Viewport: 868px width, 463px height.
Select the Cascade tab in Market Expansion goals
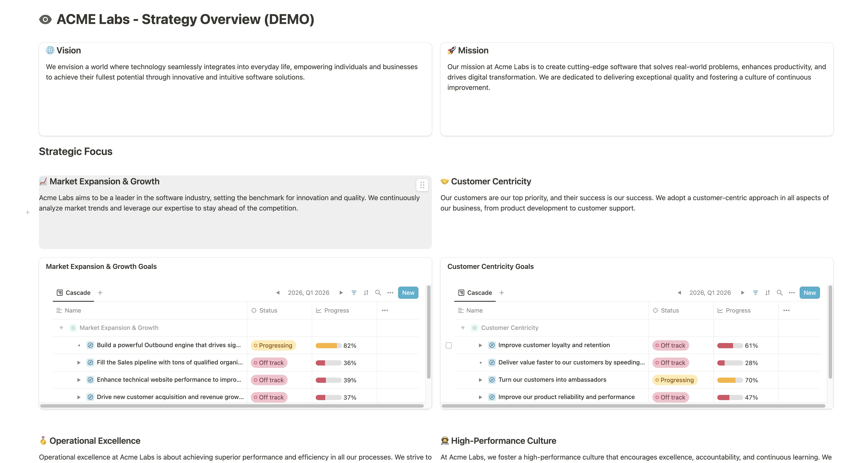click(74, 293)
